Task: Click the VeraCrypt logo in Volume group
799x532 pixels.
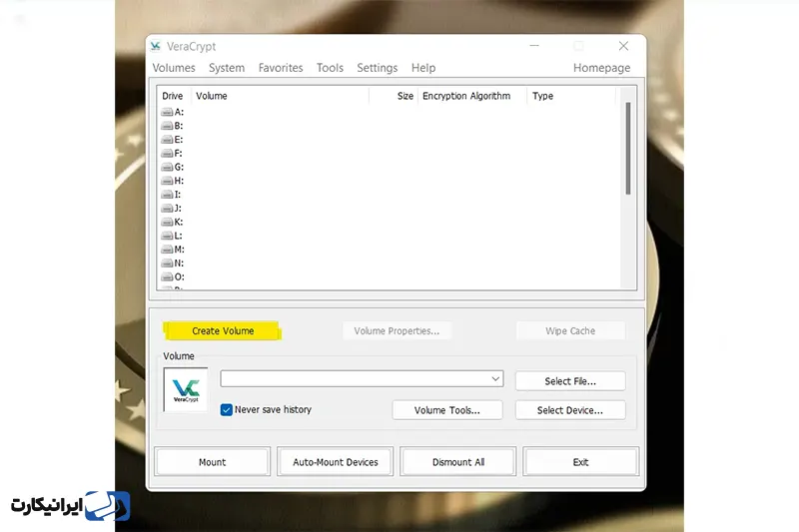Action: (186, 390)
